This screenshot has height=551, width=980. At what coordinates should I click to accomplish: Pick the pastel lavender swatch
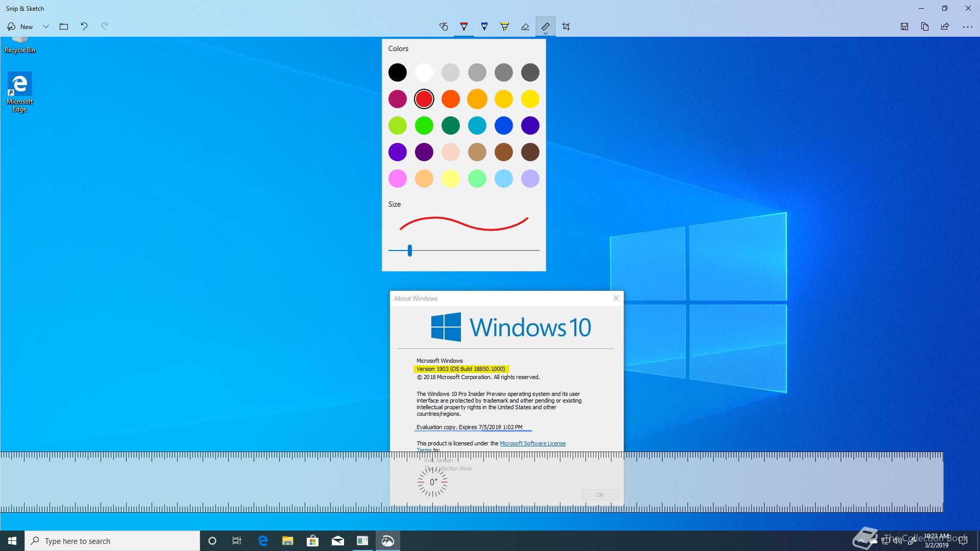[x=530, y=179]
